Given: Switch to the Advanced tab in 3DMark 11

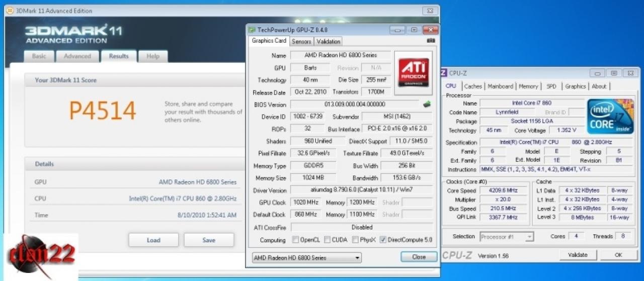Looking at the screenshot, I should 77,56.
